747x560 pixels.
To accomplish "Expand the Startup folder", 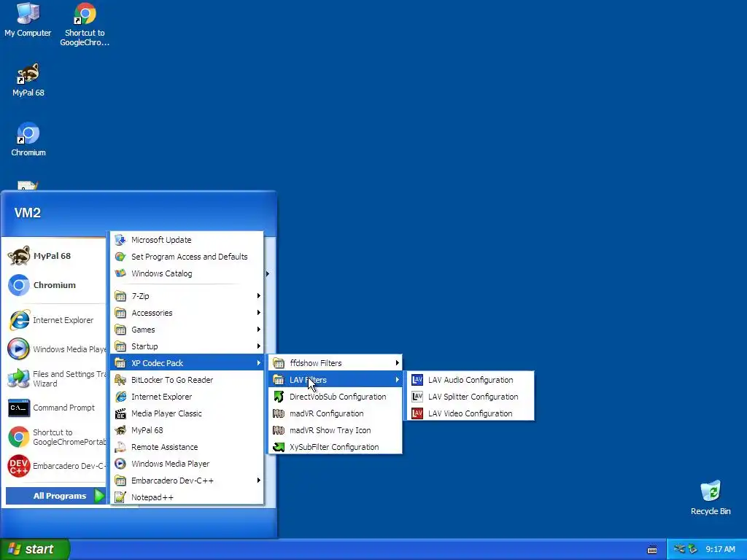I will coord(187,346).
